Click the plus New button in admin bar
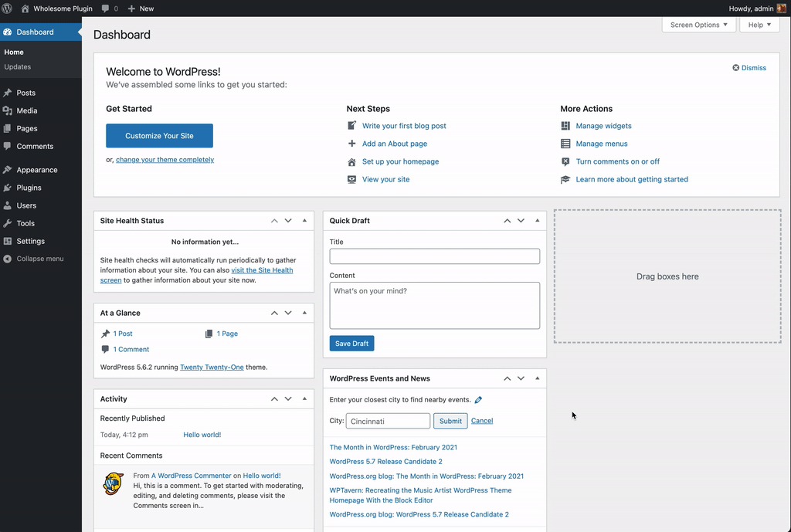Viewport: 791px width, 532px height. [x=141, y=8]
